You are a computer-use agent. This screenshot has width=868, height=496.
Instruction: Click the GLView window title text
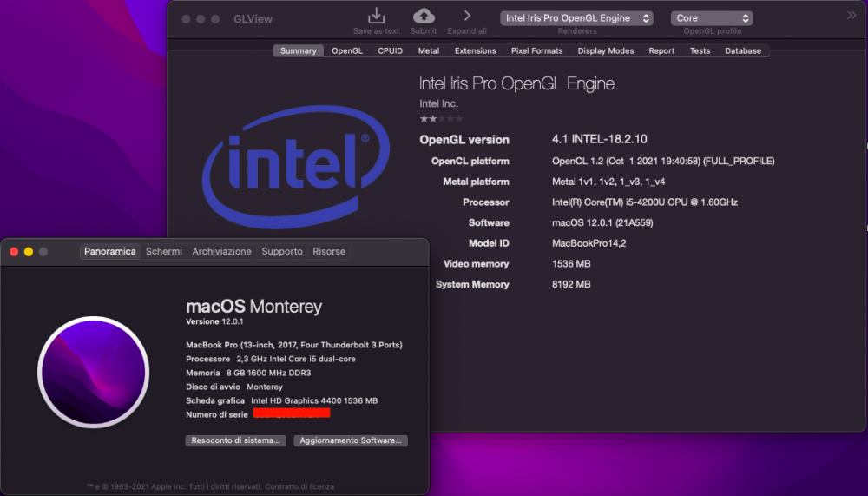click(253, 19)
